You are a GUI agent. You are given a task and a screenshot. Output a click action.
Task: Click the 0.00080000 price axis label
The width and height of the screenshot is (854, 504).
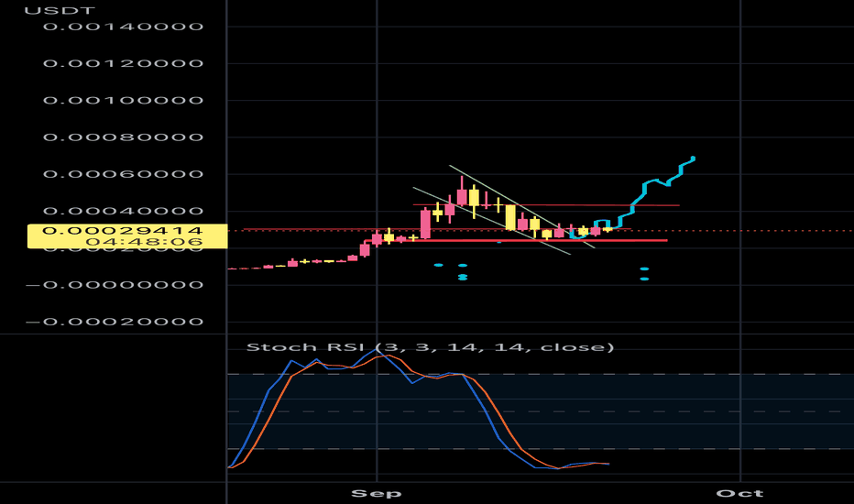click(123, 137)
